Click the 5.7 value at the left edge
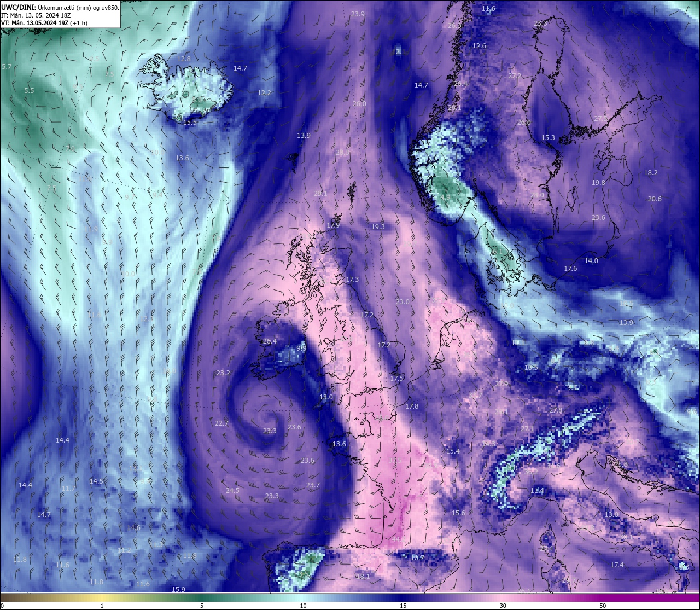Image resolution: width=700 pixels, height=610 pixels. [7, 67]
